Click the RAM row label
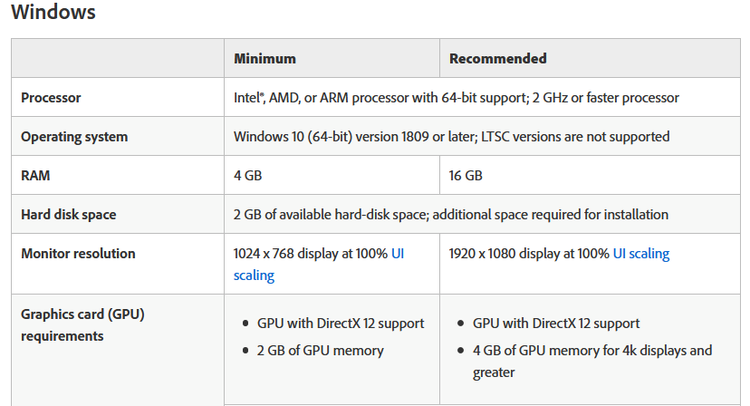This screenshot has height=406, width=750. click(36, 175)
